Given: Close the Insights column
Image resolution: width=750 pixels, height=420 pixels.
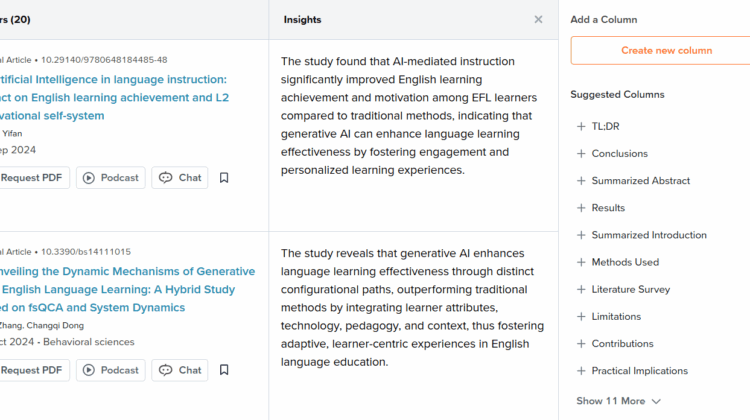Looking at the screenshot, I should pyautogui.click(x=538, y=19).
